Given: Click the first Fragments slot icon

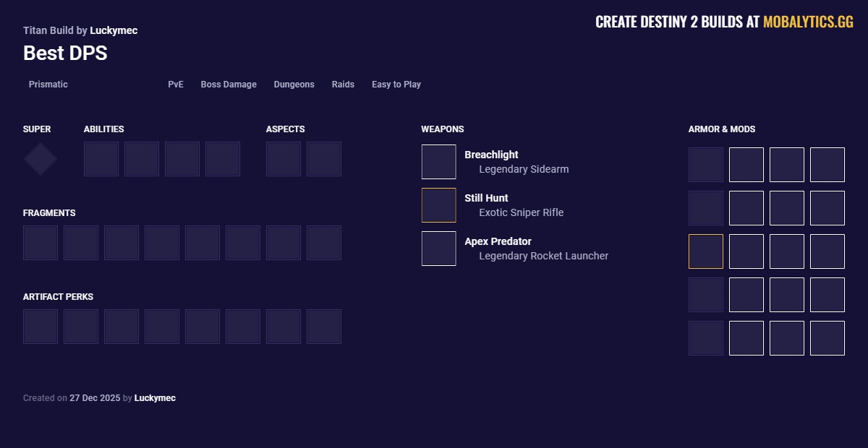Looking at the screenshot, I should click(x=41, y=243).
